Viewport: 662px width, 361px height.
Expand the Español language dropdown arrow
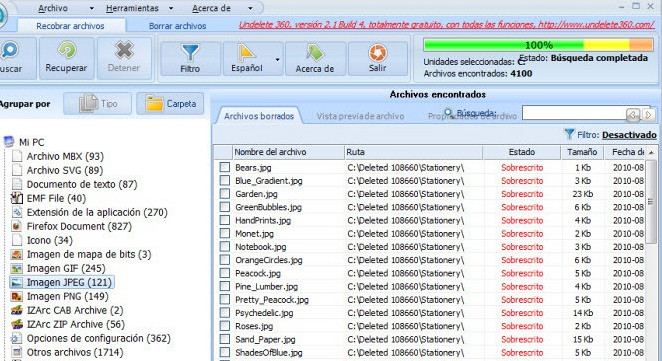click(277, 60)
